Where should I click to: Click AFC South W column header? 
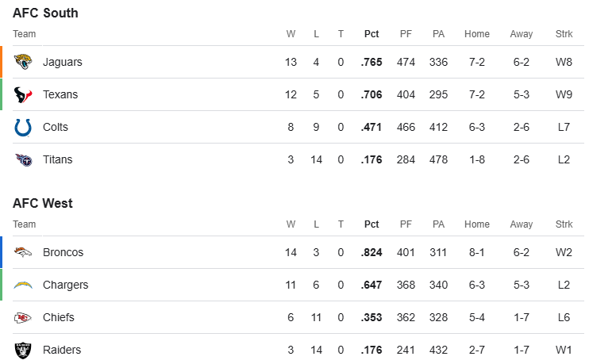291,34
